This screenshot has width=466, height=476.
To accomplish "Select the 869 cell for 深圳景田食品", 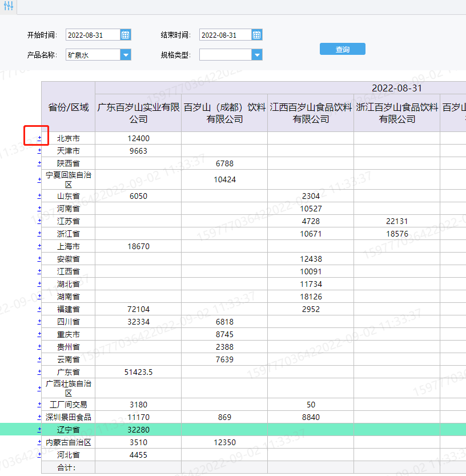I will [224, 417].
